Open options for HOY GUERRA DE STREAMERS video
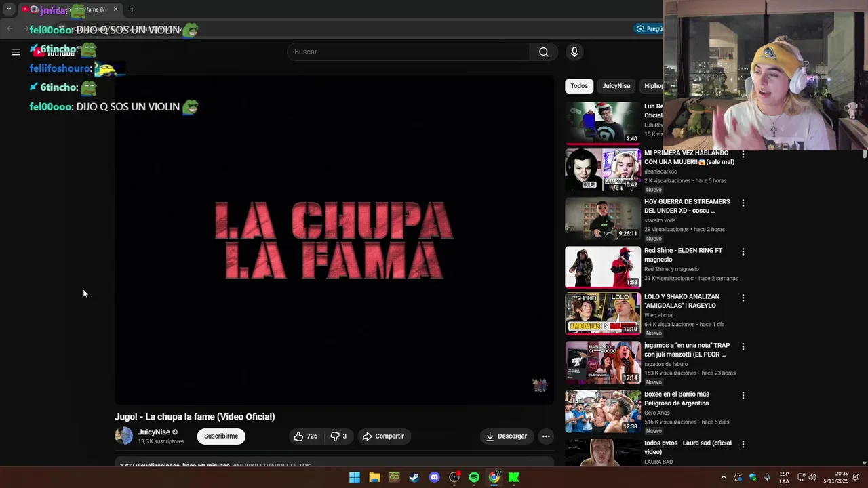Image resolution: width=868 pixels, height=488 pixels. [x=743, y=203]
